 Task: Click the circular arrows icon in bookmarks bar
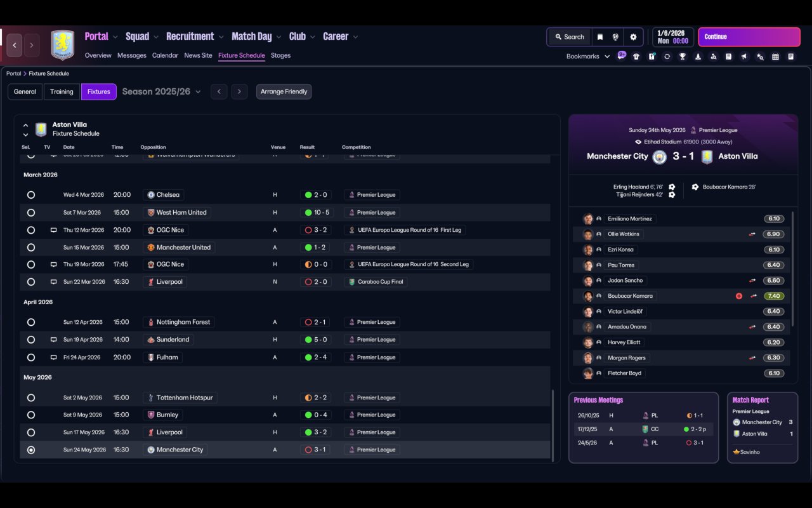(x=667, y=57)
